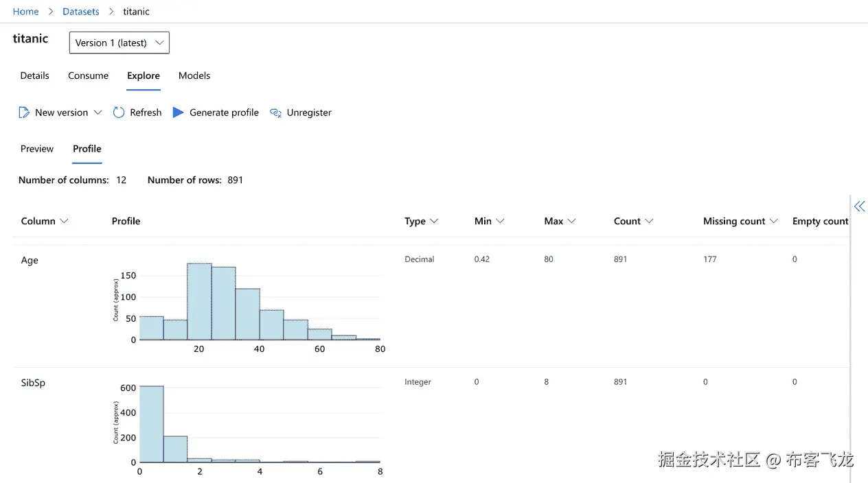
Task: Switch to the Consume tab
Action: (x=88, y=75)
